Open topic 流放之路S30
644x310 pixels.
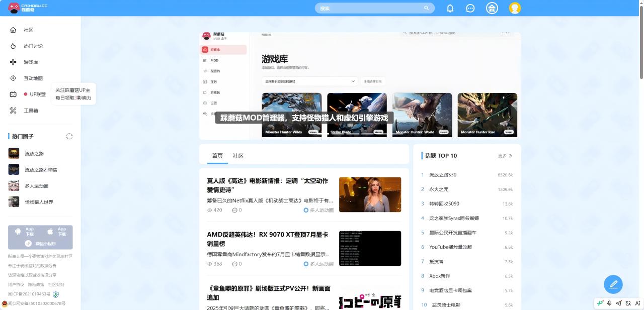[x=443, y=175]
